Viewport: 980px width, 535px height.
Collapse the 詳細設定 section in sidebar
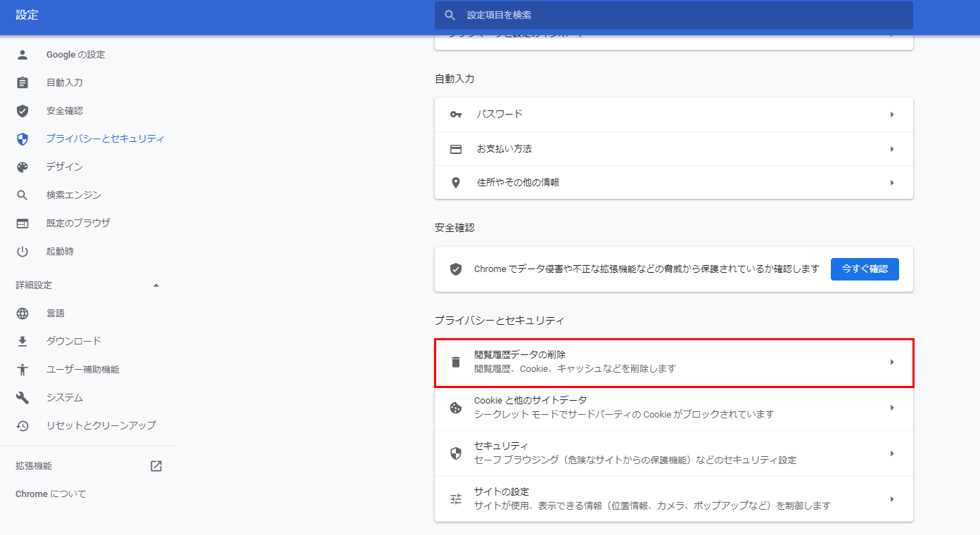156,285
